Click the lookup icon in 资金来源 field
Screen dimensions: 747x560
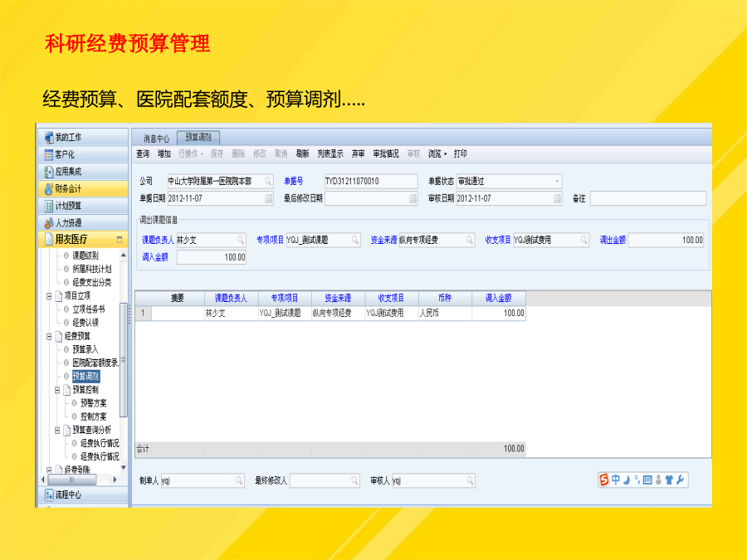(x=469, y=240)
